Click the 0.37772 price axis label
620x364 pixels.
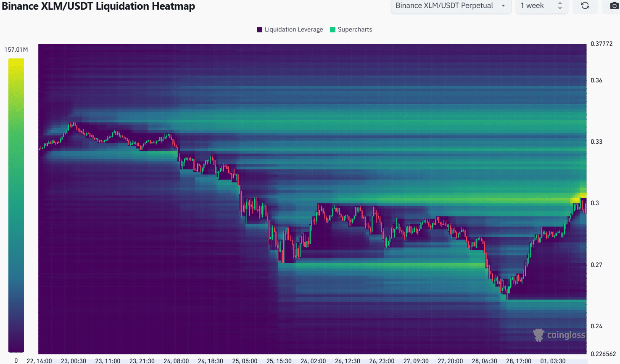click(x=602, y=44)
